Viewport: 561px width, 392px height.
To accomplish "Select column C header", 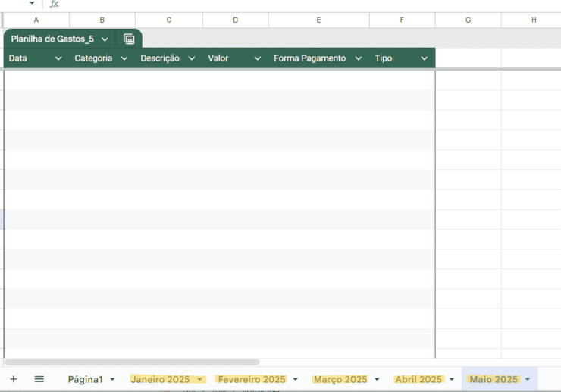I will pos(169,20).
